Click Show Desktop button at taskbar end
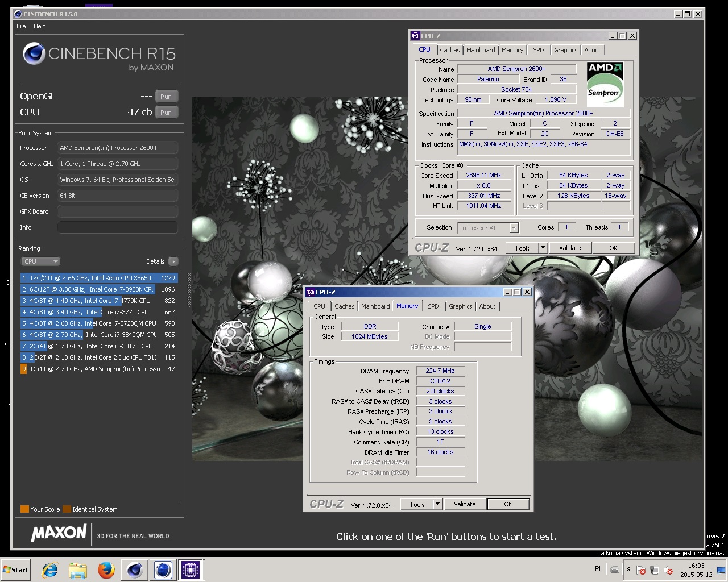The width and height of the screenshot is (728, 582). click(x=721, y=569)
